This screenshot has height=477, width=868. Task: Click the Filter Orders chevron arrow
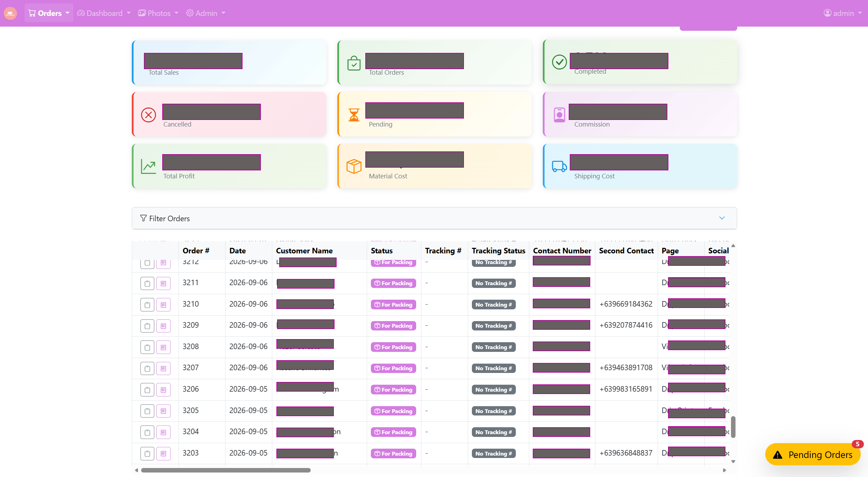pyautogui.click(x=722, y=218)
